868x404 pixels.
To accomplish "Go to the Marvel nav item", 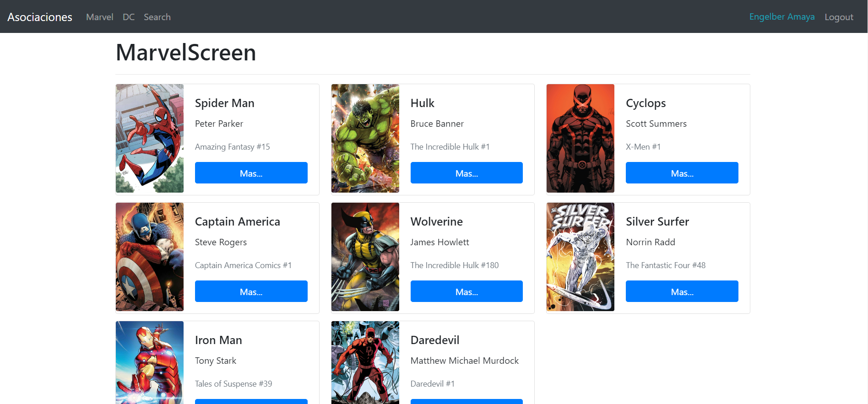I will coord(99,17).
